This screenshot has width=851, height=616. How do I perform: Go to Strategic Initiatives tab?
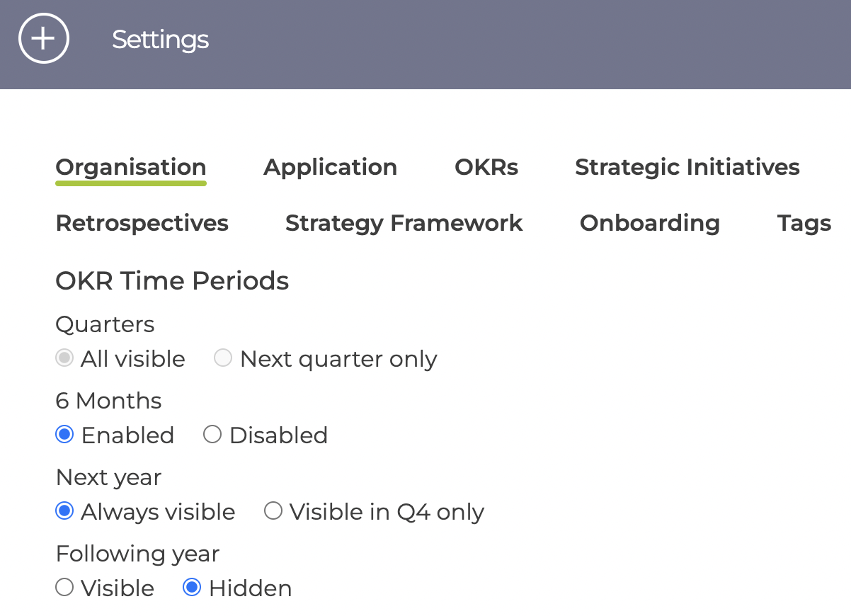tap(687, 167)
